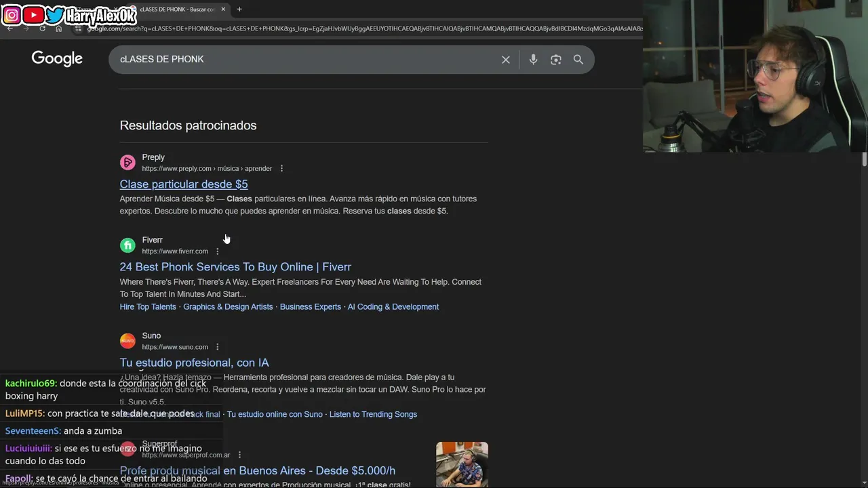This screenshot has height=488, width=868.
Task: Close the cLASES DE PHONK tab
Action: 223,9
